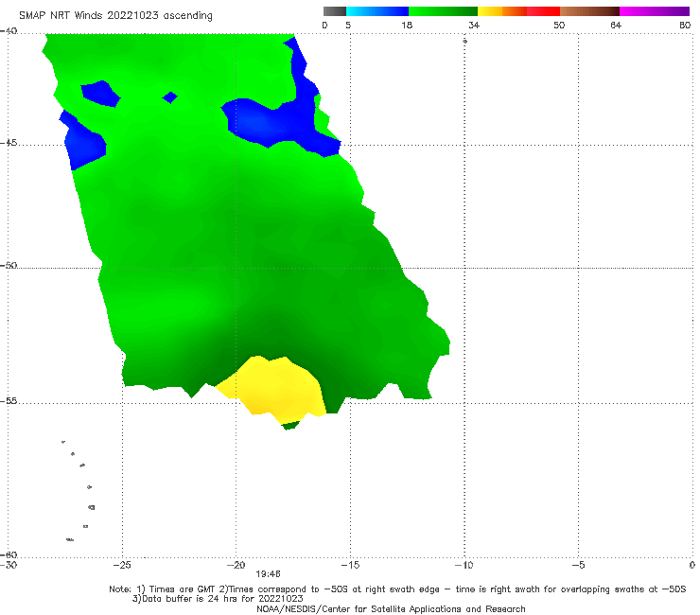This screenshot has width=700, height=615.
Task: Click the latitude axis label '-55'
Action: pos(9,400)
